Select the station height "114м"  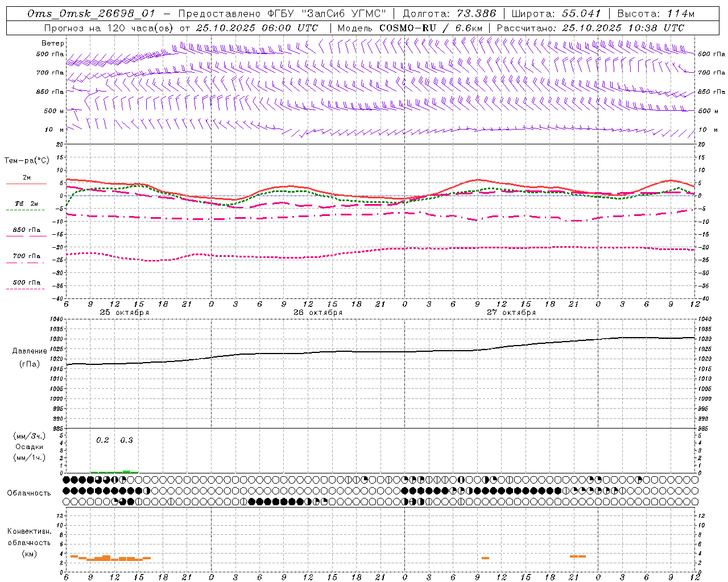681,14
